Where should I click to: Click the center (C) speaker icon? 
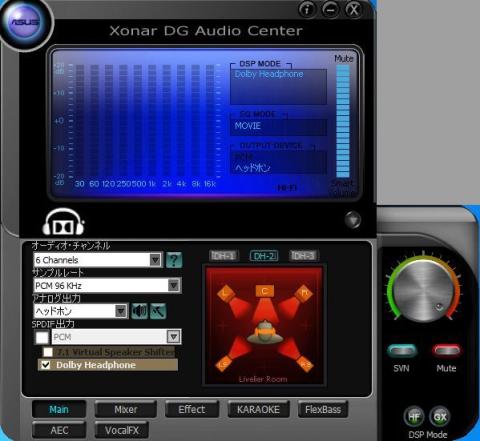coord(265,291)
